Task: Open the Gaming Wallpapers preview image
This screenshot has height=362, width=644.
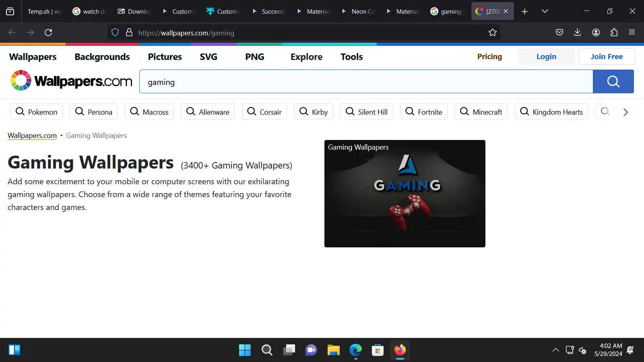Action: (405, 193)
